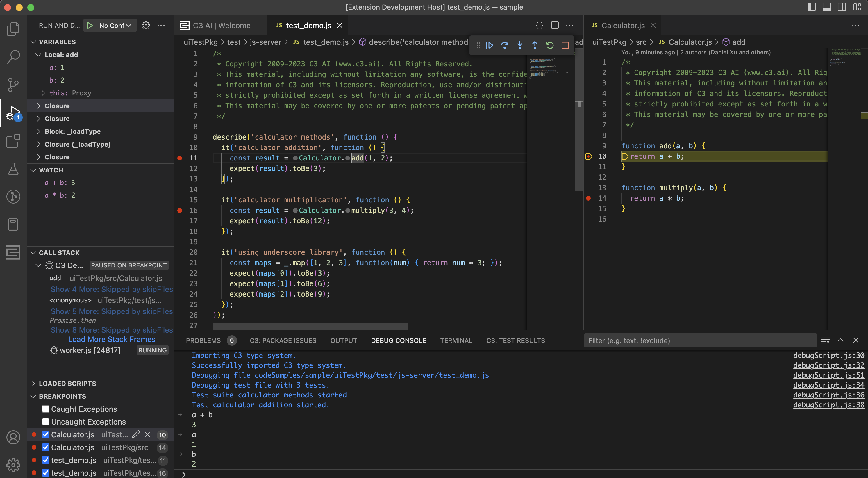Viewport: 868px width, 478px height.
Task: Click the Step Into debug icon
Action: 519,45
